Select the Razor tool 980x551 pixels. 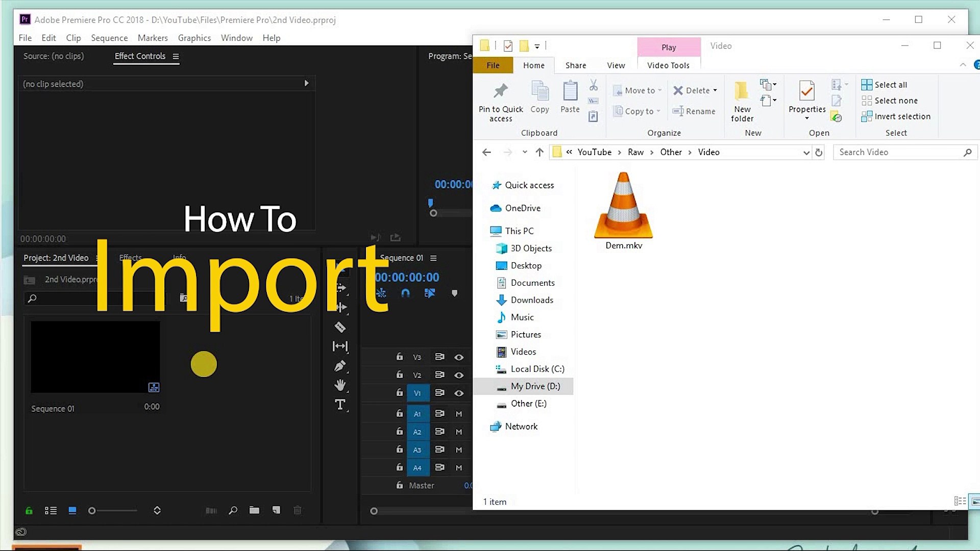[x=340, y=327]
